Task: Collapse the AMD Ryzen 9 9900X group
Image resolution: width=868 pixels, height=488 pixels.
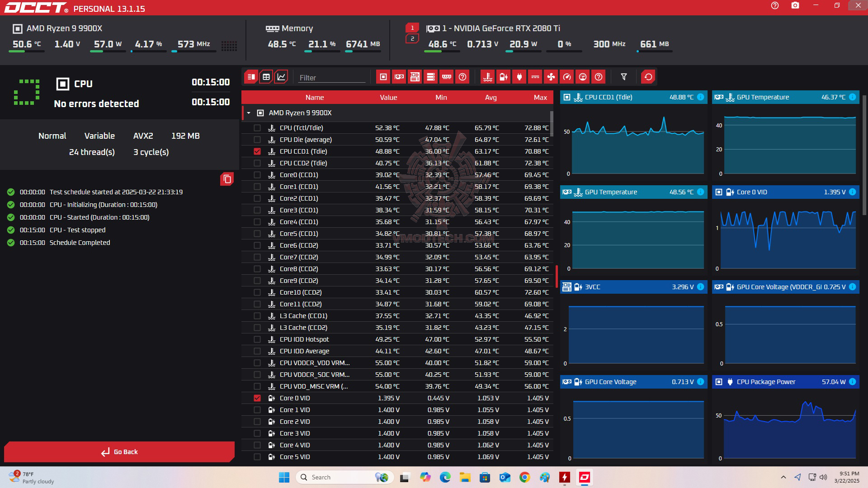Action: [x=249, y=113]
